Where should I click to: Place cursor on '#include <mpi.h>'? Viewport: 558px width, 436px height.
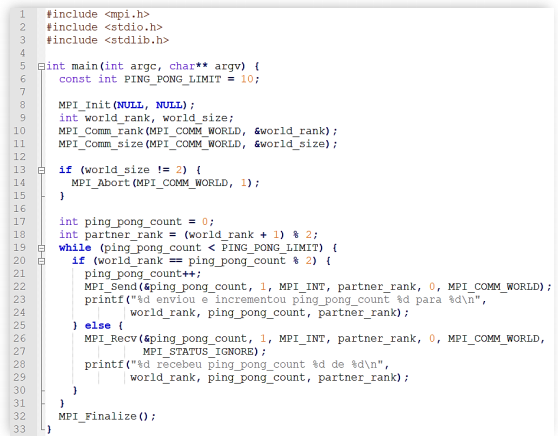coord(98,14)
